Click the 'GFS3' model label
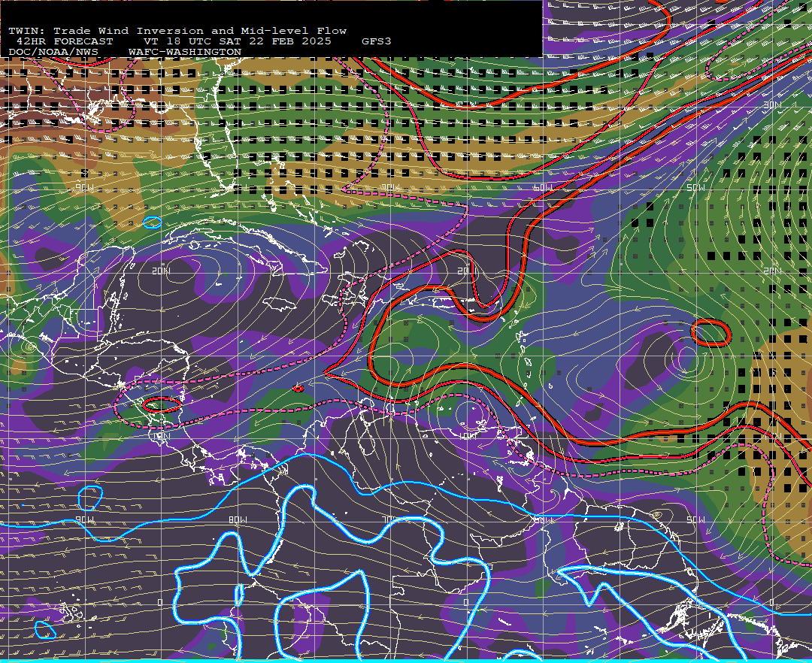The image size is (812, 663). click(x=376, y=41)
